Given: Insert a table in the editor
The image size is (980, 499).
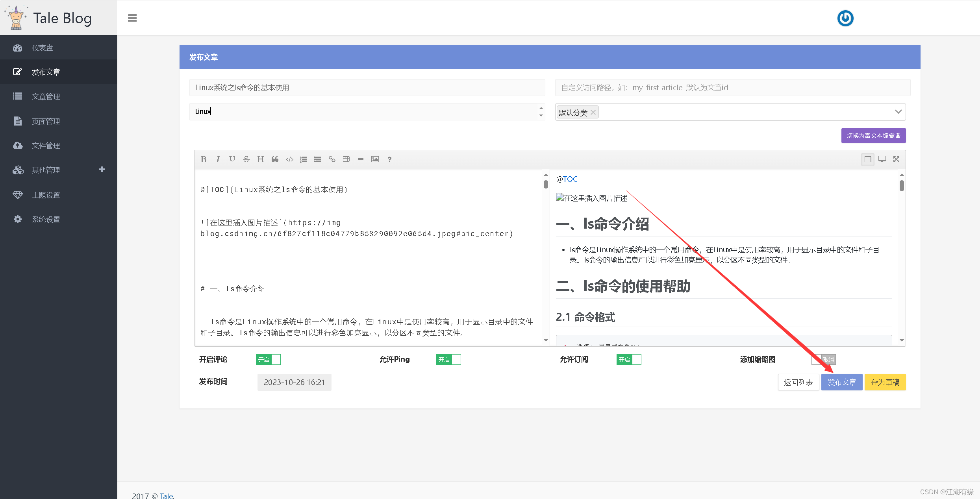Looking at the screenshot, I should tap(346, 159).
